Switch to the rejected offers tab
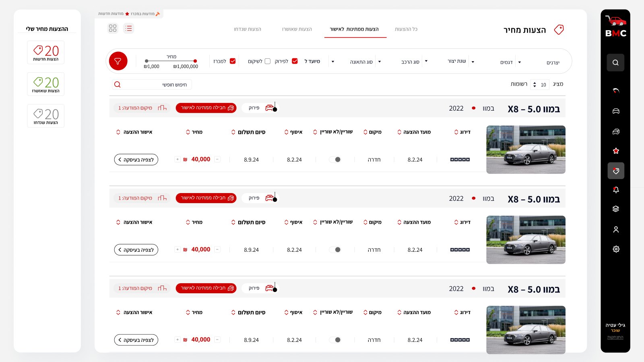The width and height of the screenshot is (644, 362). click(248, 29)
